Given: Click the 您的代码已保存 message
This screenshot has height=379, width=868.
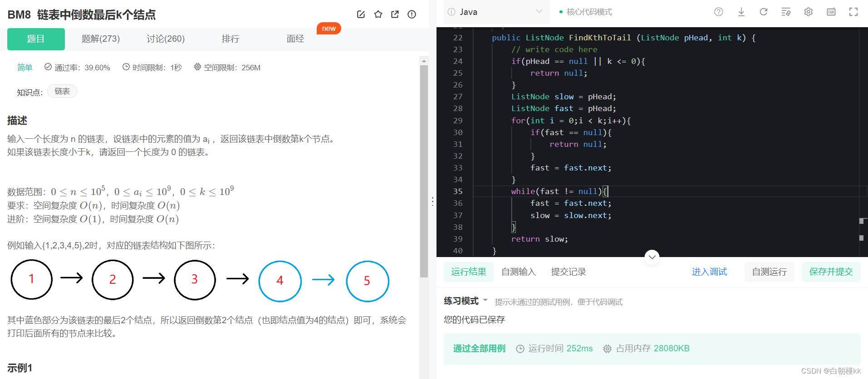Looking at the screenshot, I should point(474,320).
